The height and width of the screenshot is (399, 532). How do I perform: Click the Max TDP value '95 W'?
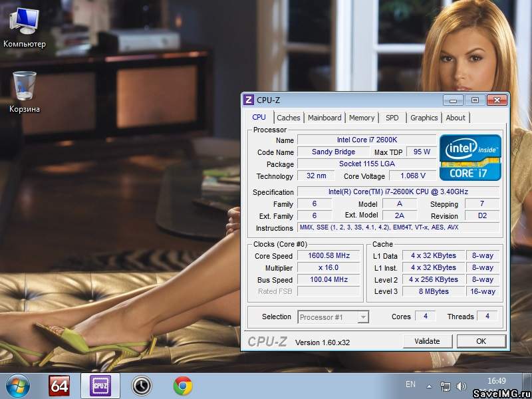click(422, 152)
